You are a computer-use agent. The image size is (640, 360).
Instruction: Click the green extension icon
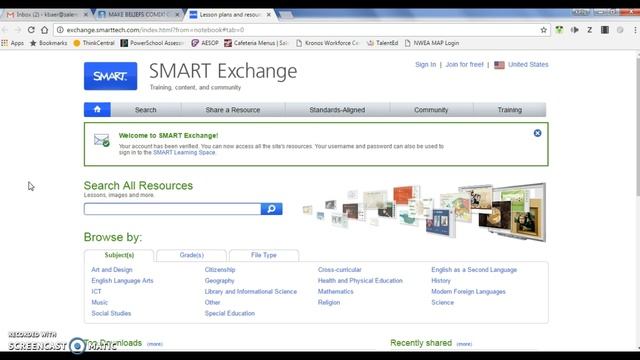(x=559, y=30)
